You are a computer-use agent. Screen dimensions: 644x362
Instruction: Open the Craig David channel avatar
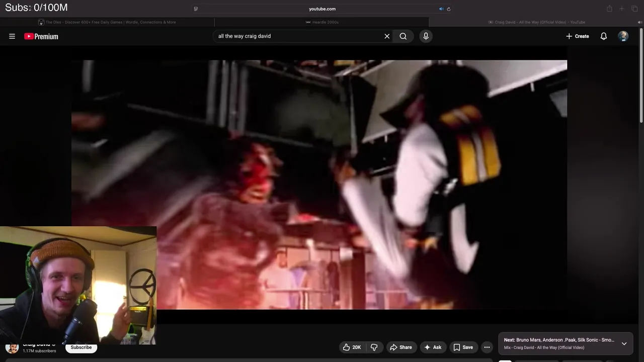(x=12, y=347)
